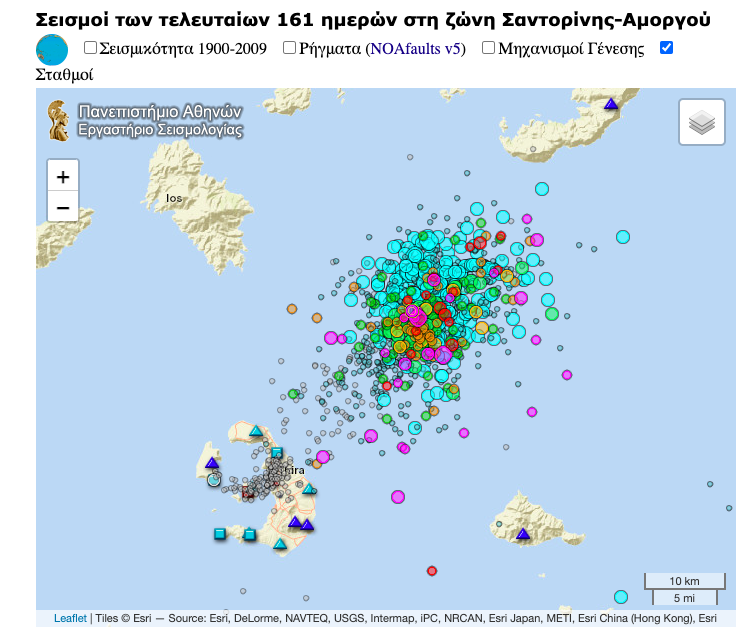Screen dimensions: 744x627
Task: Select the blue station triangle on Anafi
Action: (523, 533)
